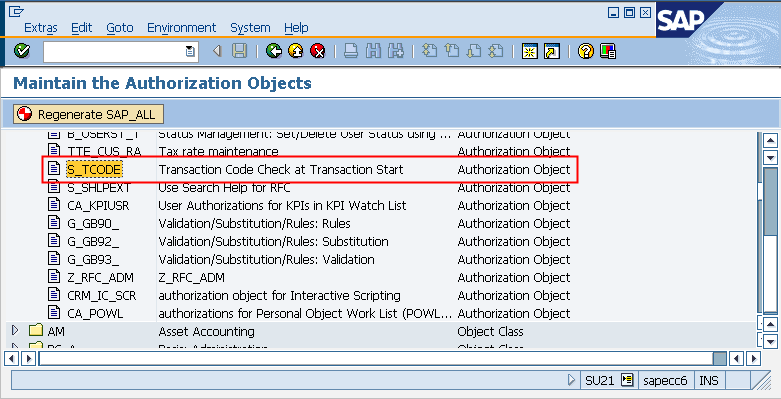Click INS insert mode indicator

[709, 381]
